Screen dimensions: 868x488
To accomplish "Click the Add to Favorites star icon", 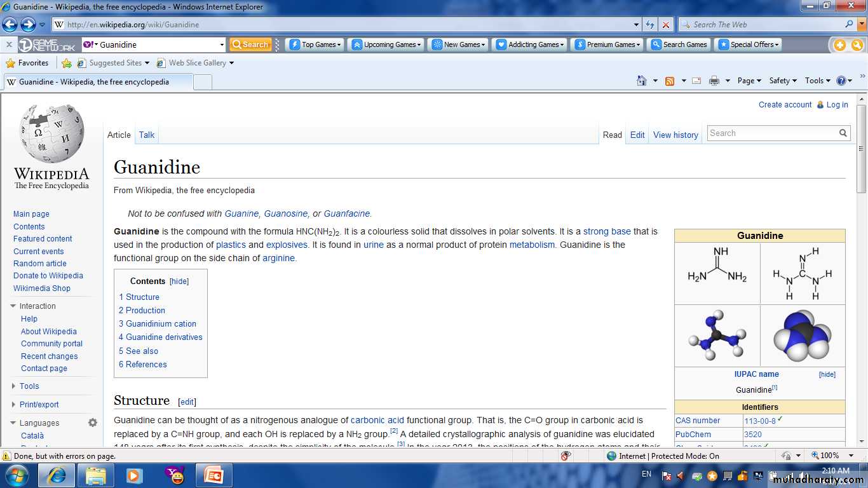I will 67,63.
